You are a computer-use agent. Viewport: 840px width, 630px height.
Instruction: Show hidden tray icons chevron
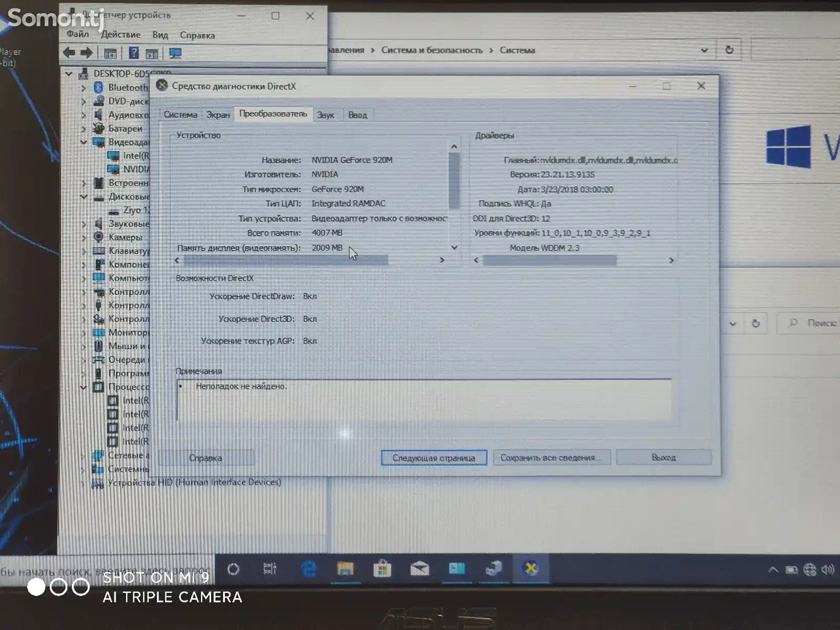coord(773,569)
